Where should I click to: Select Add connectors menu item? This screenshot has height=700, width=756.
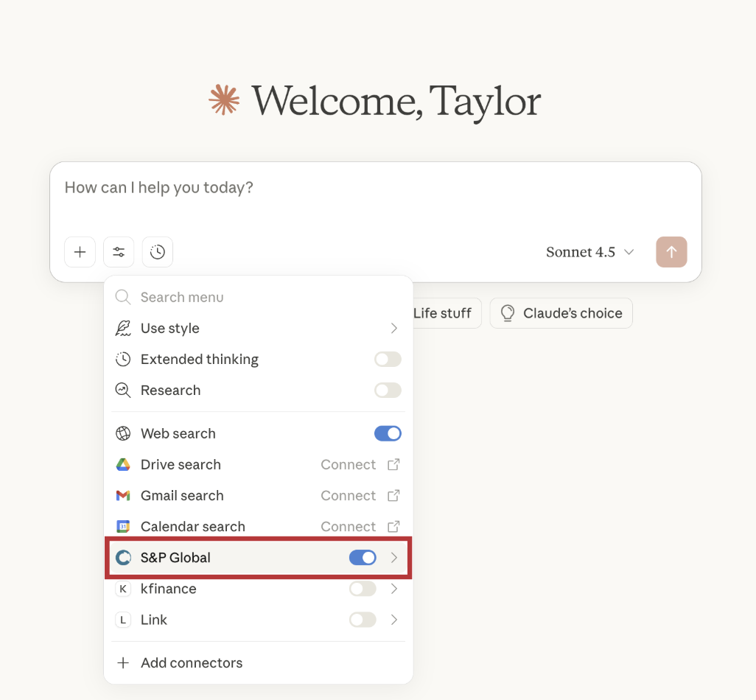tap(192, 662)
